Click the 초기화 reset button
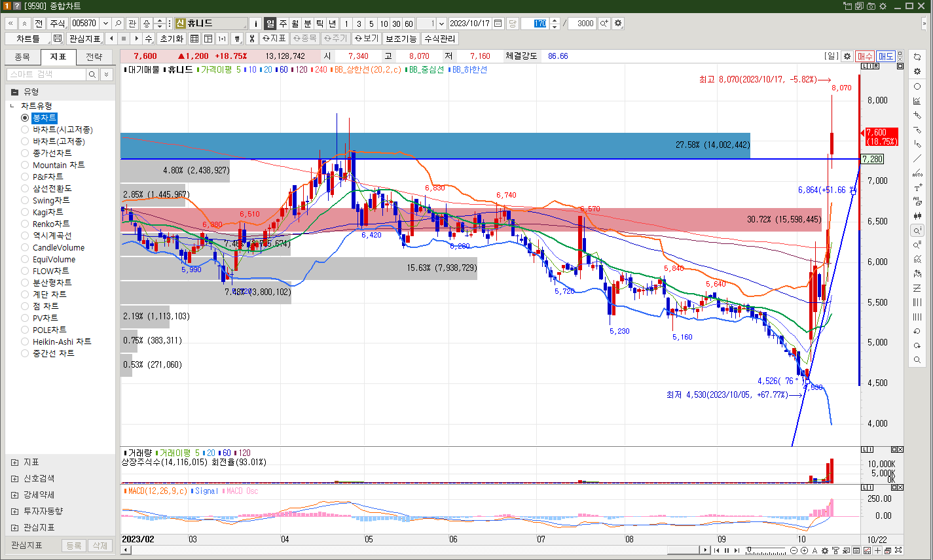 [x=172, y=39]
